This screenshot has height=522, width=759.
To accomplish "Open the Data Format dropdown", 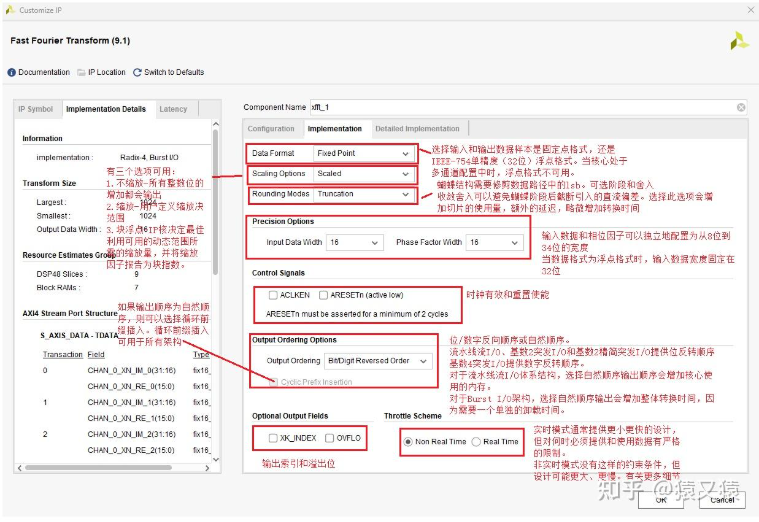I will coord(363,154).
